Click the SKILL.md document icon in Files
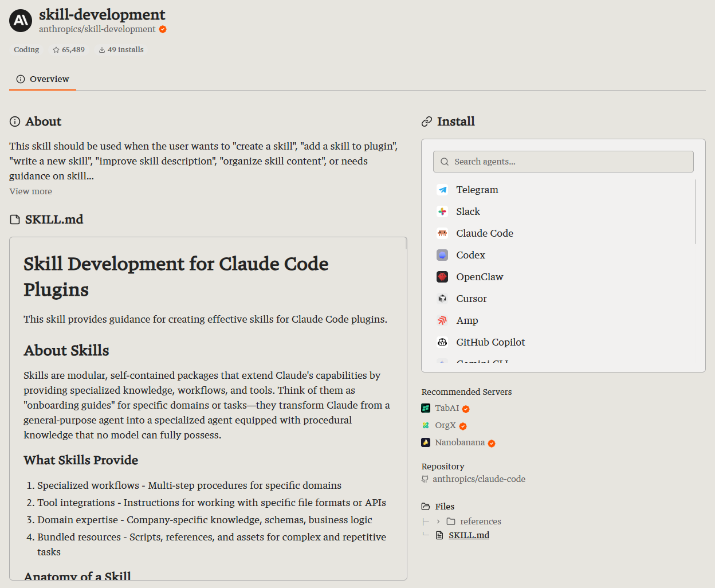Viewport: 715px width, 588px height. (x=439, y=535)
